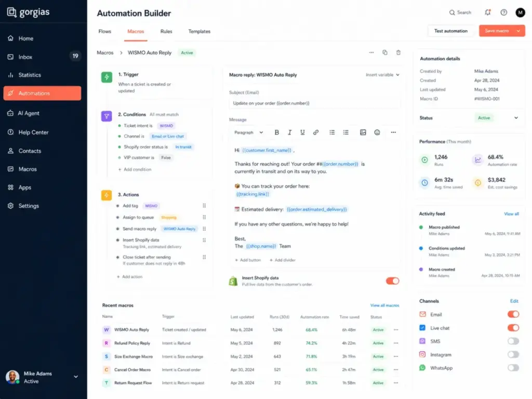532x399 pixels.
Task: Open the Insert variable dropdown
Action: (x=383, y=75)
